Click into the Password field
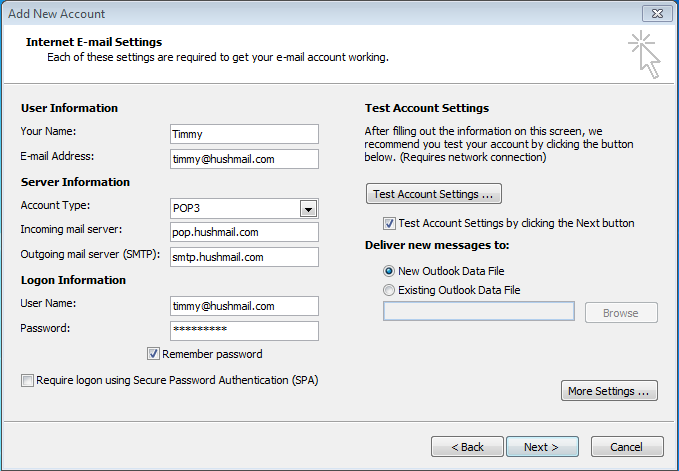This screenshot has width=679, height=471. (x=244, y=330)
